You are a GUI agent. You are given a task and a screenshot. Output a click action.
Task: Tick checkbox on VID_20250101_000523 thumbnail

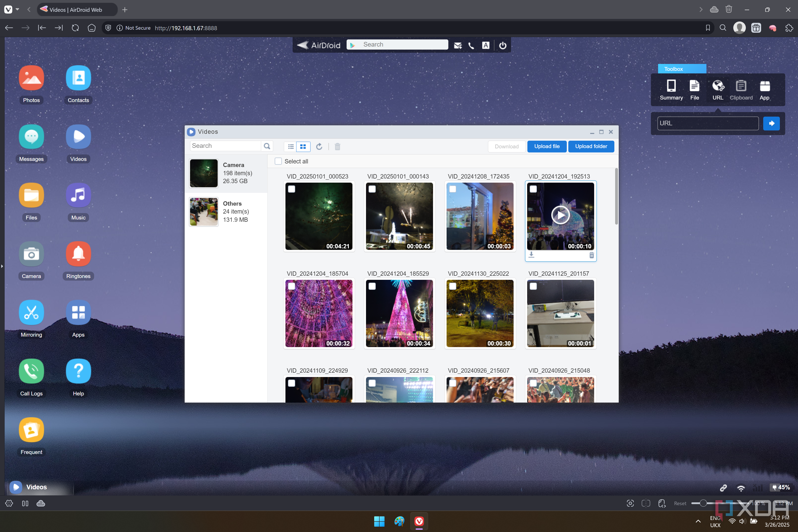point(291,189)
